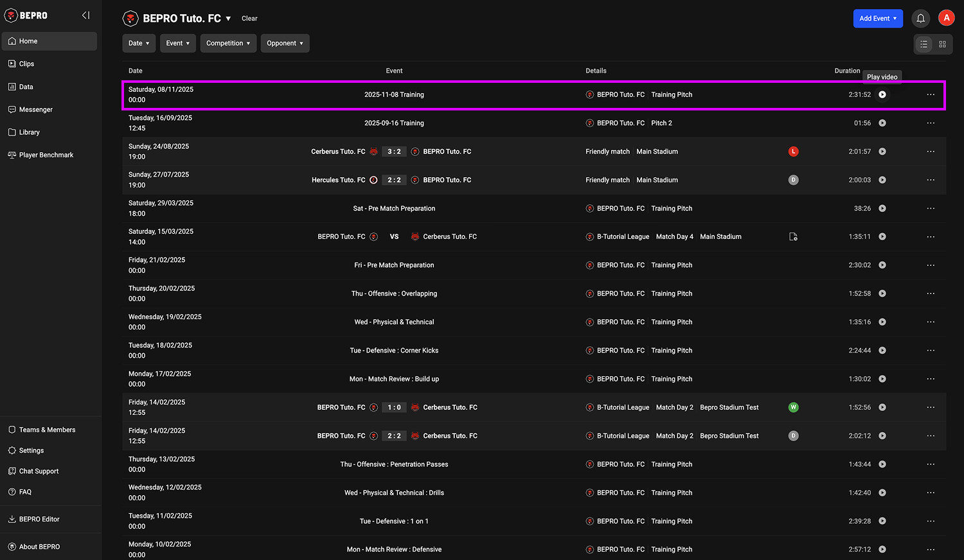The image size is (964, 560).
Task: Open the team selector dropdown arrow
Action: click(x=228, y=19)
